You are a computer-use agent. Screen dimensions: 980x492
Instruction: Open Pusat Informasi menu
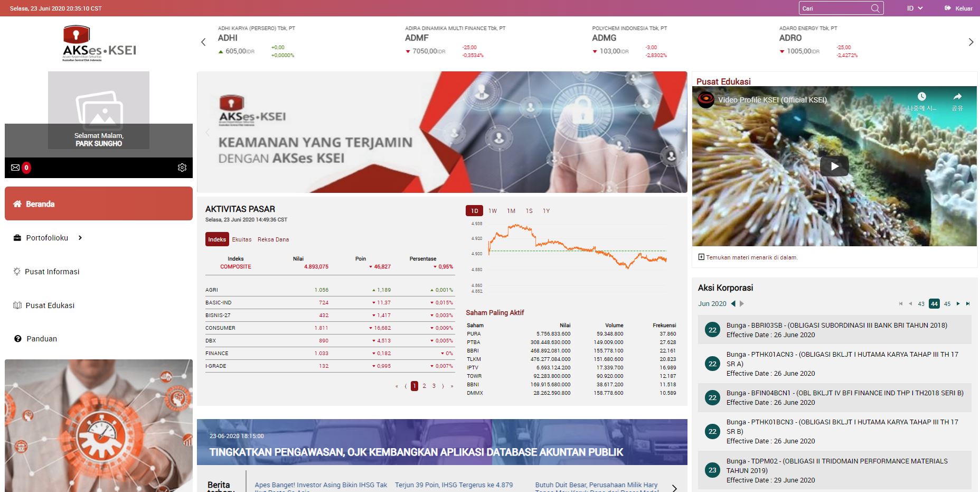[x=46, y=272]
